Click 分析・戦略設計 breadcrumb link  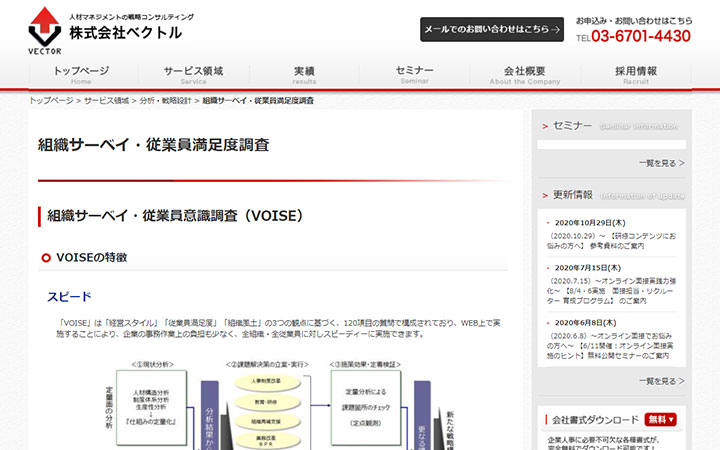[x=165, y=101]
